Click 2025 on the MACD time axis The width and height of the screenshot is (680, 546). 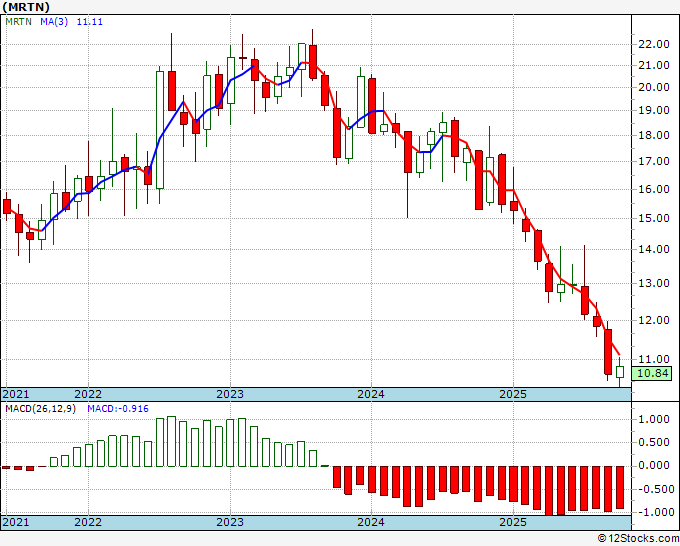[x=513, y=522]
